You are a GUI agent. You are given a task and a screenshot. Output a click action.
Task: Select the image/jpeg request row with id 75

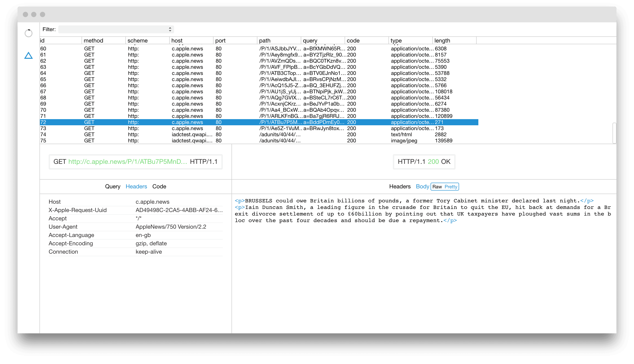pyautogui.click(x=259, y=141)
